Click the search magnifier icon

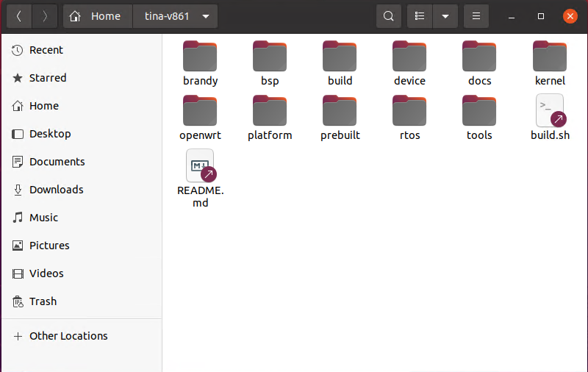click(x=389, y=16)
